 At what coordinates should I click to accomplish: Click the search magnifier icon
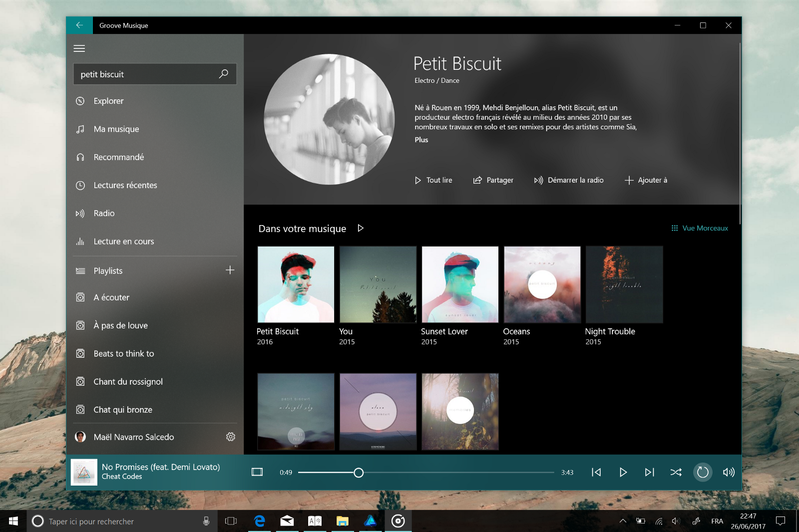[224, 74]
